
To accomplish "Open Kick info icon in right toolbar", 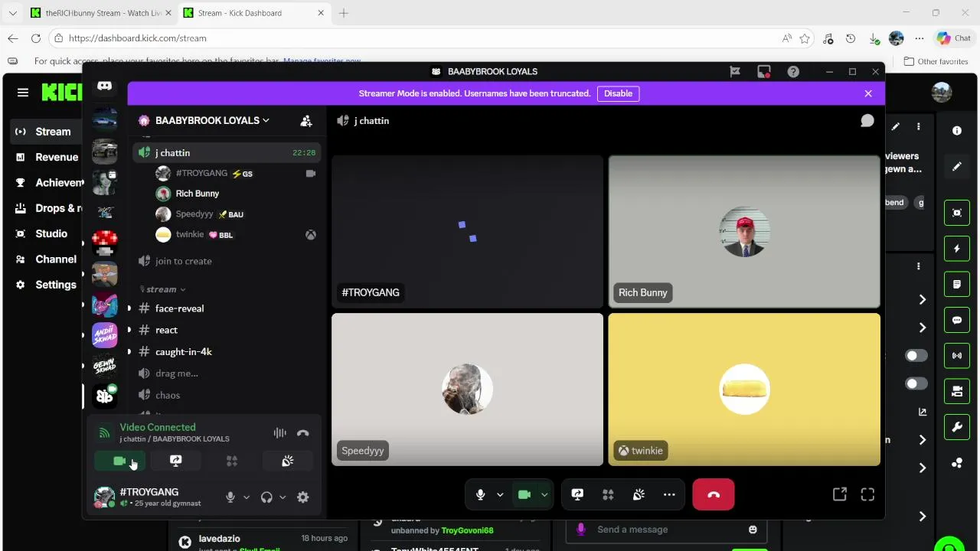I will pyautogui.click(x=957, y=131).
